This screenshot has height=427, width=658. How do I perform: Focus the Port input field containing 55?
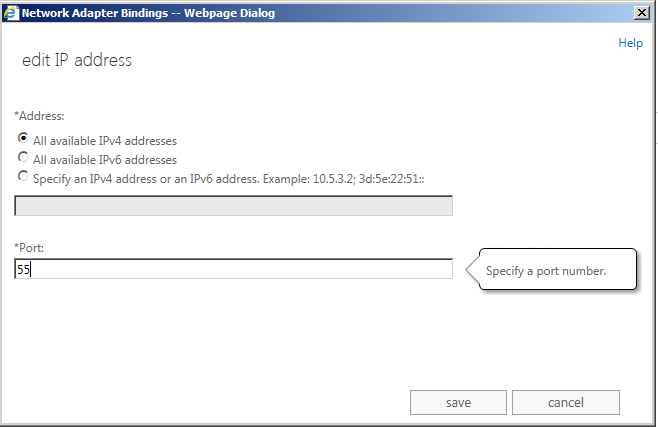[x=233, y=269]
